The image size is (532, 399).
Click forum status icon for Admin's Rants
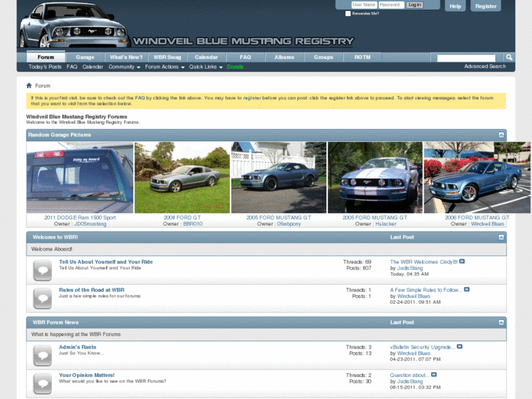pos(42,356)
